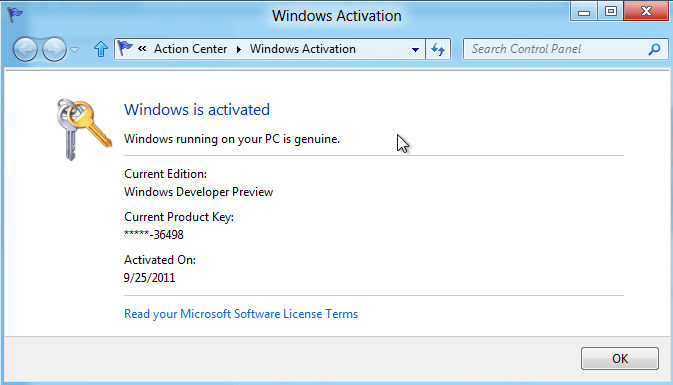Click the Action Center flag icon in address bar
The width and height of the screenshot is (673, 385).
[125, 49]
